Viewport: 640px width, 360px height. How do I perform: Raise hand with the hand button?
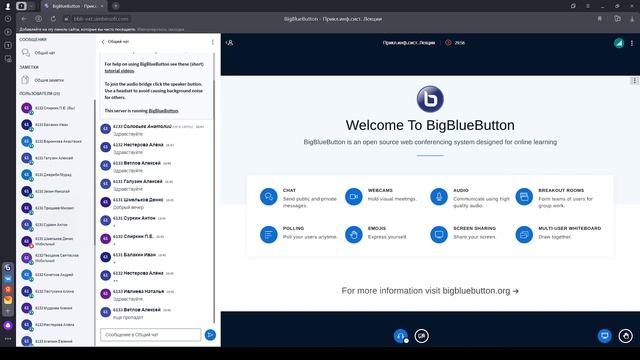[x=625, y=336]
